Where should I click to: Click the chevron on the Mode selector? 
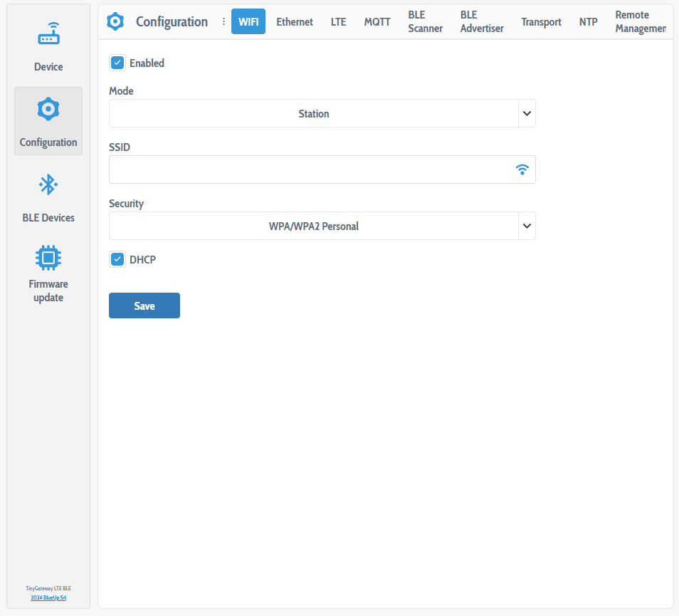tap(526, 113)
